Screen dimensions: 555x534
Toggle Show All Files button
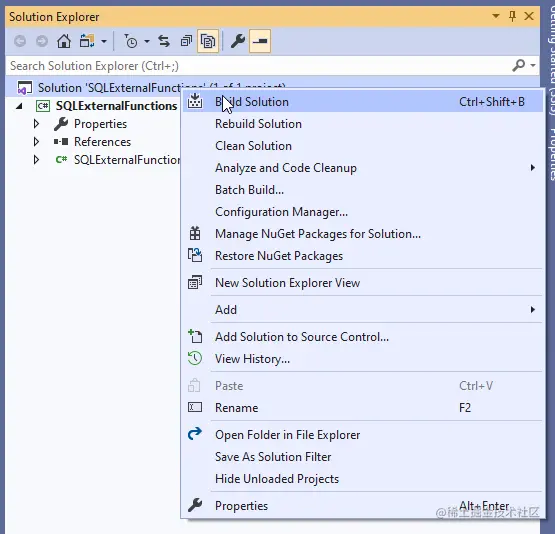click(208, 41)
